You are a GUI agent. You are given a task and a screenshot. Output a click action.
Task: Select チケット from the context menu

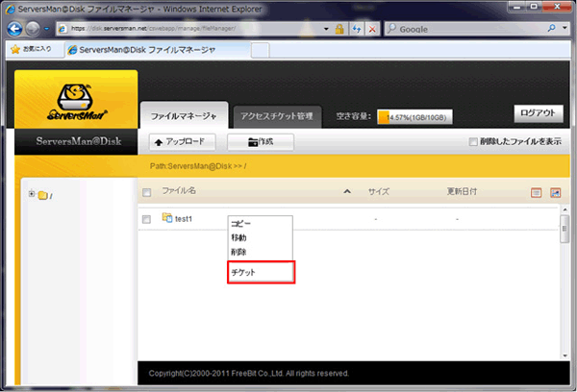[260, 273]
